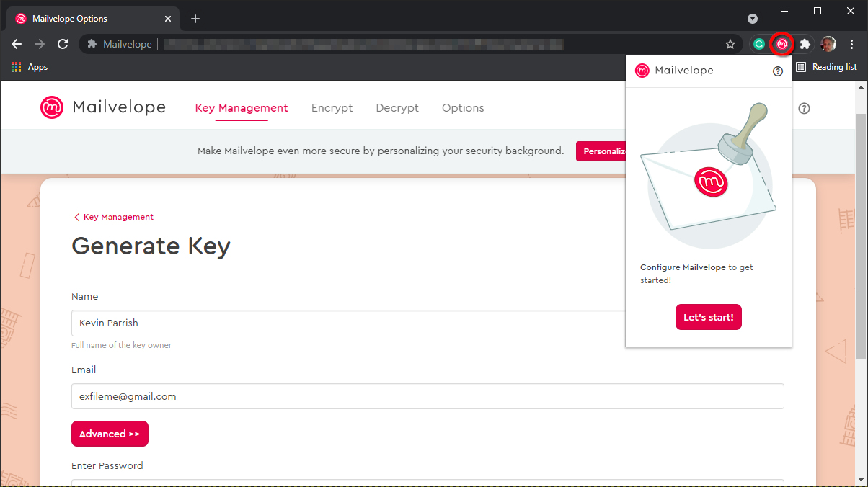Switch to the Key Management tab
Viewport: 868px width, 487px height.
click(242, 108)
